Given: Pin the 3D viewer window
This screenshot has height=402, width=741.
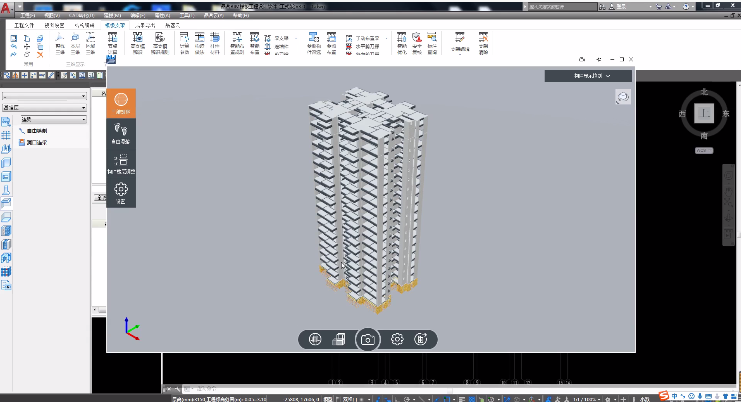Looking at the screenshot, I should click(x=582, y=60).
